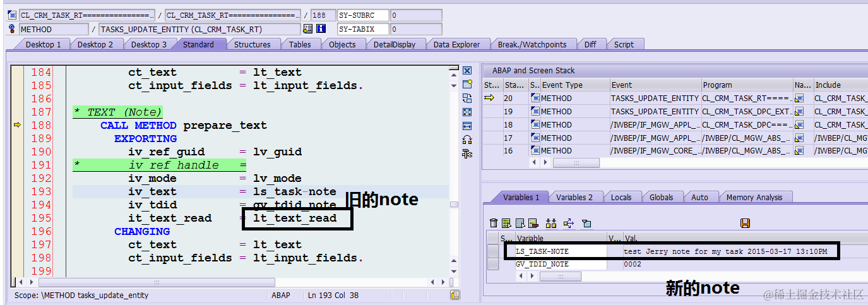The height and width of the screenshot is (305, 868).
Task: Click navigation icon in stack row 19
Action: click(800, 111)
